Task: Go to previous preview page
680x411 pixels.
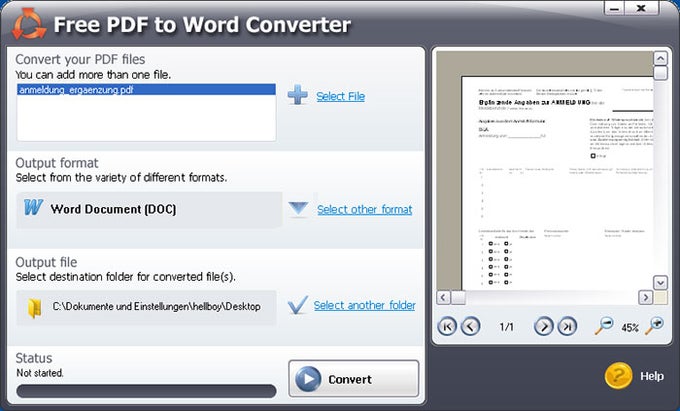Action: pyautogui.click(x=471, y=326)
